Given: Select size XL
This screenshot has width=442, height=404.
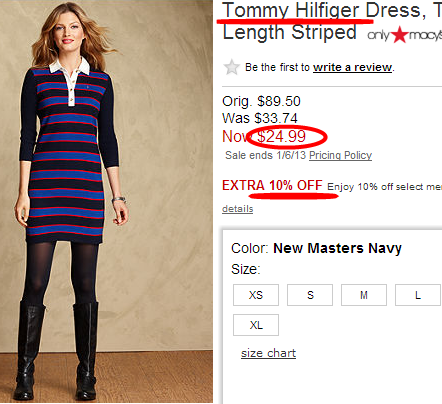Looking at the screenshot, I should (x=256, y=325).
